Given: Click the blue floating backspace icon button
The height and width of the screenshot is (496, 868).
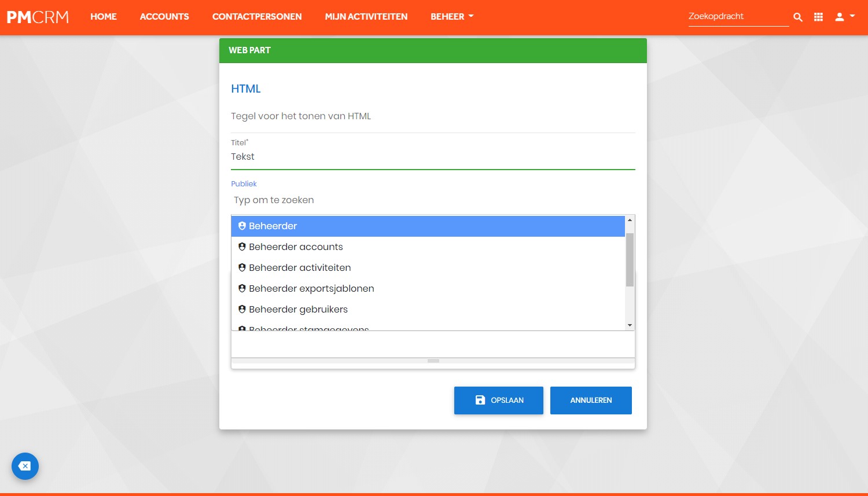Looking at the screenshot, I should (25, 466).
